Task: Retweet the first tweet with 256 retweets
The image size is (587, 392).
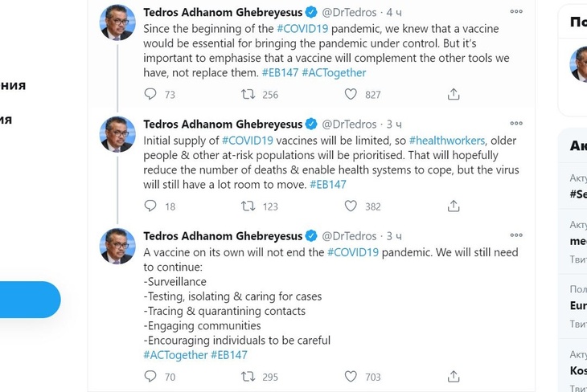Action: click(x=249, y=94)
